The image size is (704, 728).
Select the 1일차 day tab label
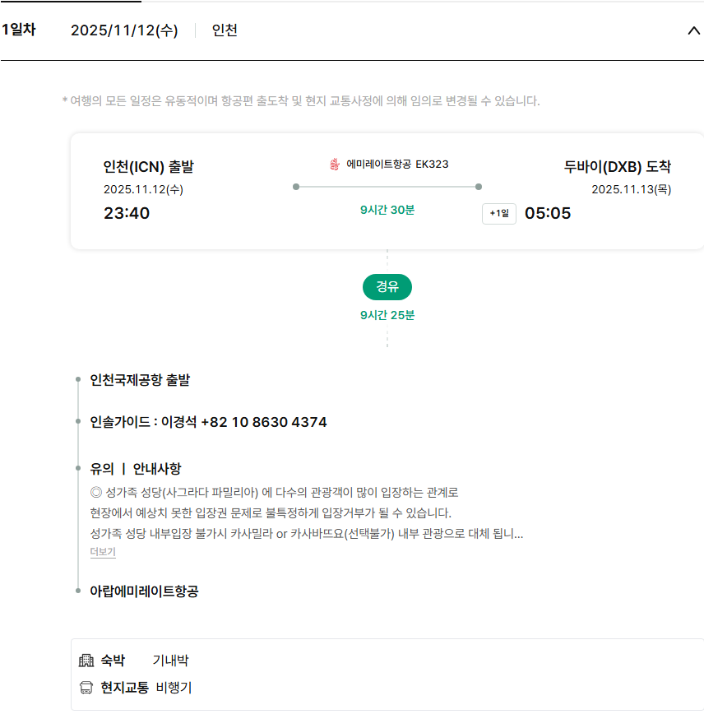[18, 30]
